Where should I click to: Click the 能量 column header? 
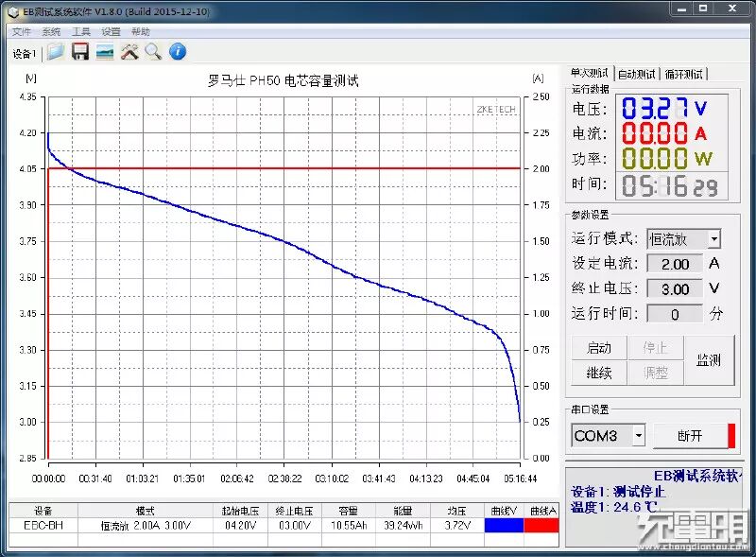tap(403, 511)
